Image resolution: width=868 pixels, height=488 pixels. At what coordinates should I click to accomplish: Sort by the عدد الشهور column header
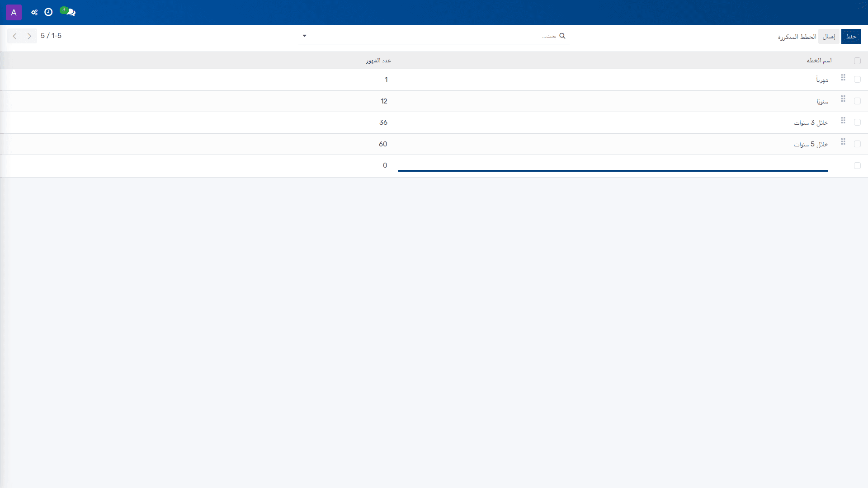tap(378, 61)
